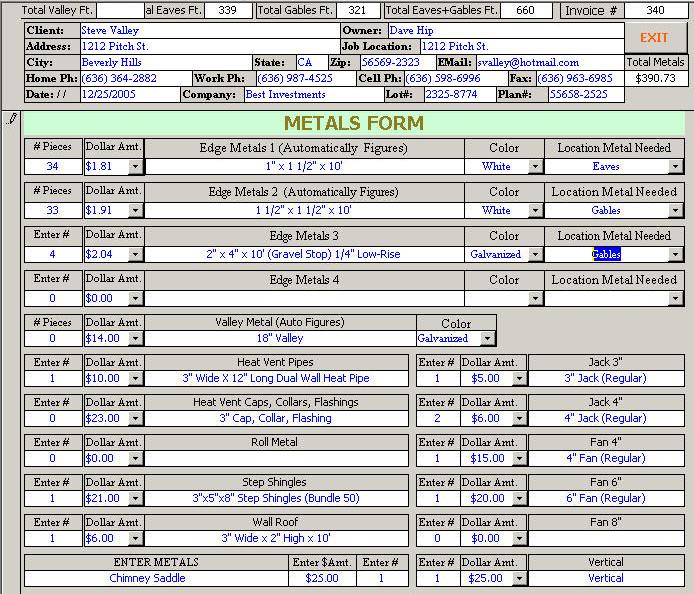Open Edge Metals 1 dollar amount dropdown

(x=135, y=166)
